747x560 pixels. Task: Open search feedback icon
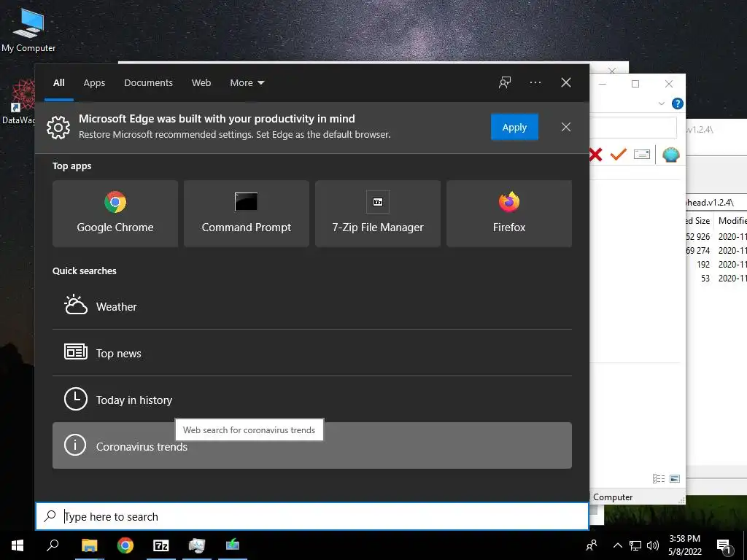(x=505, y=83)
